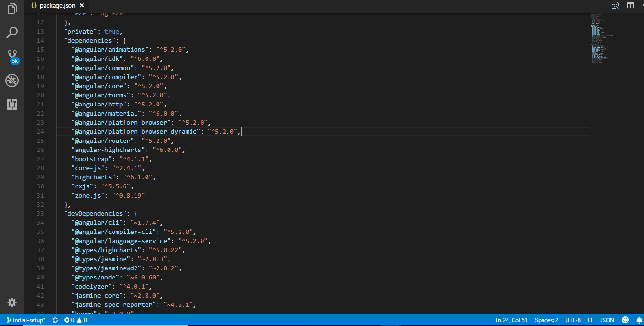Screen dimensions: 644x326
Task: Open the Explorer view in the activity bar
Action: tap(12, 9)
